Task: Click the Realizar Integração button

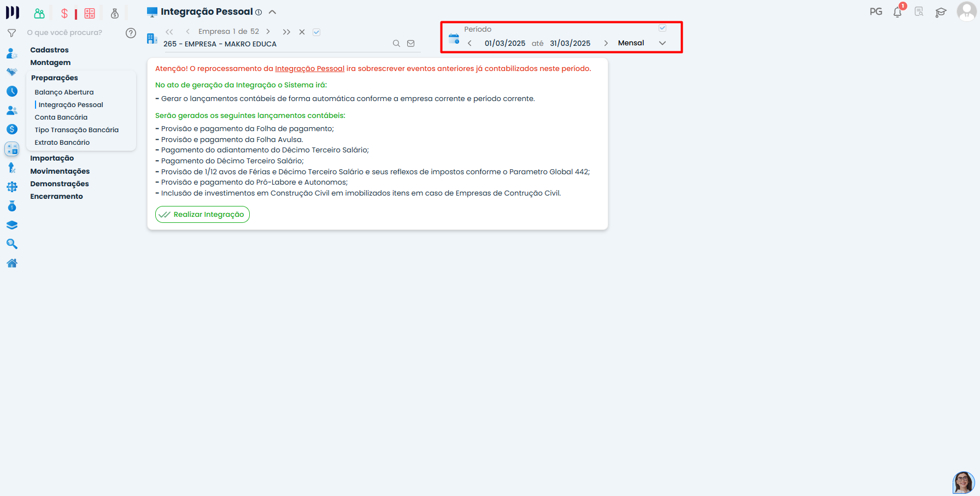Action: click(x=202, y=214)
